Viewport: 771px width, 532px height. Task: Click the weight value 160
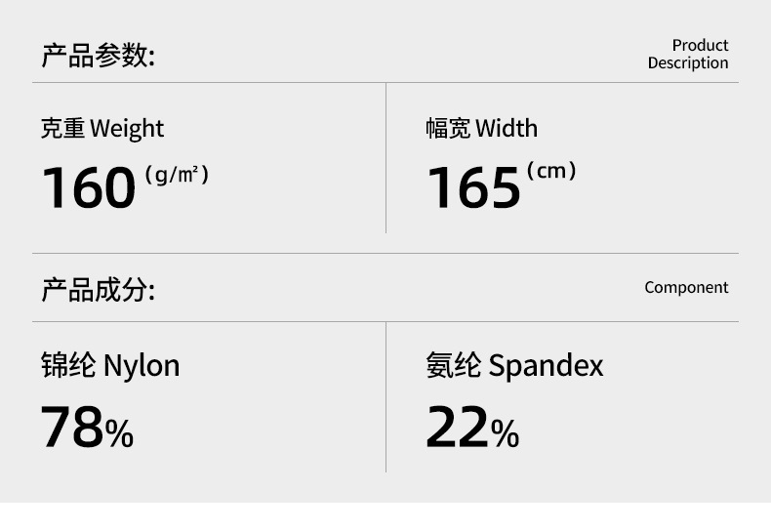click(x=88, y=187)
